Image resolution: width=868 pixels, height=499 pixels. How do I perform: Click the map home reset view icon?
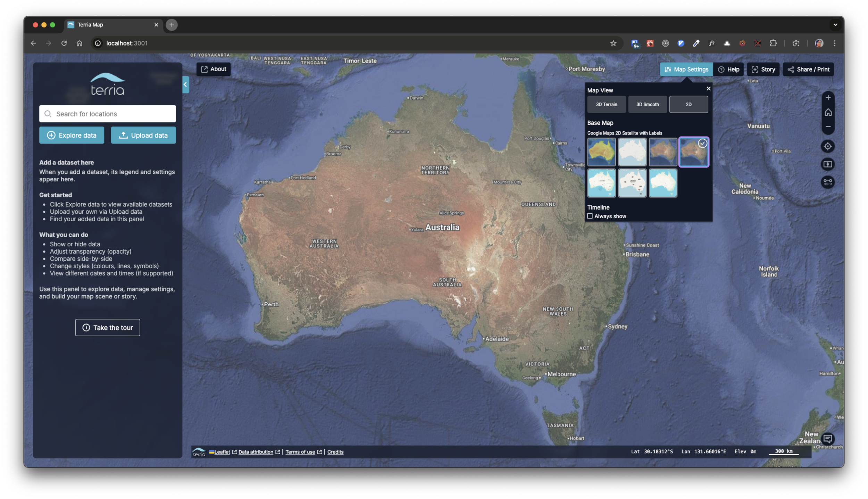tap(828, 112)
